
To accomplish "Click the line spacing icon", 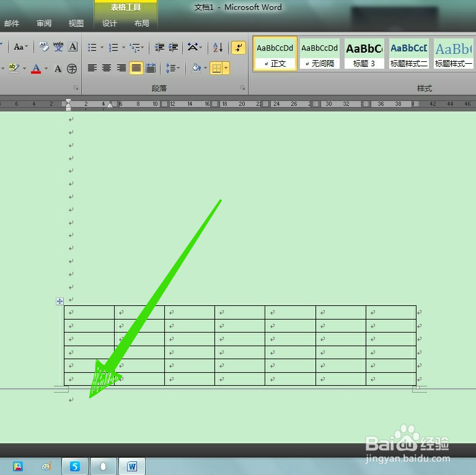I will 170,68.
